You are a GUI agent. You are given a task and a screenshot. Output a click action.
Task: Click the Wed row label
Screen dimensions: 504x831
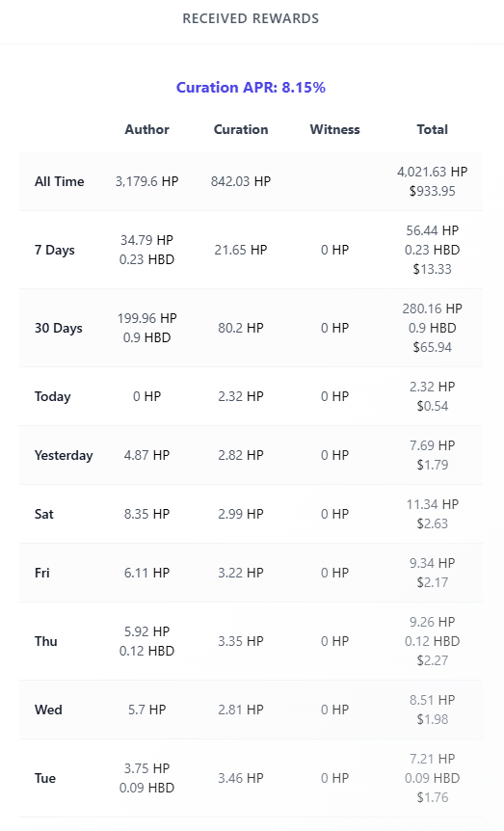tap(48, 710)
